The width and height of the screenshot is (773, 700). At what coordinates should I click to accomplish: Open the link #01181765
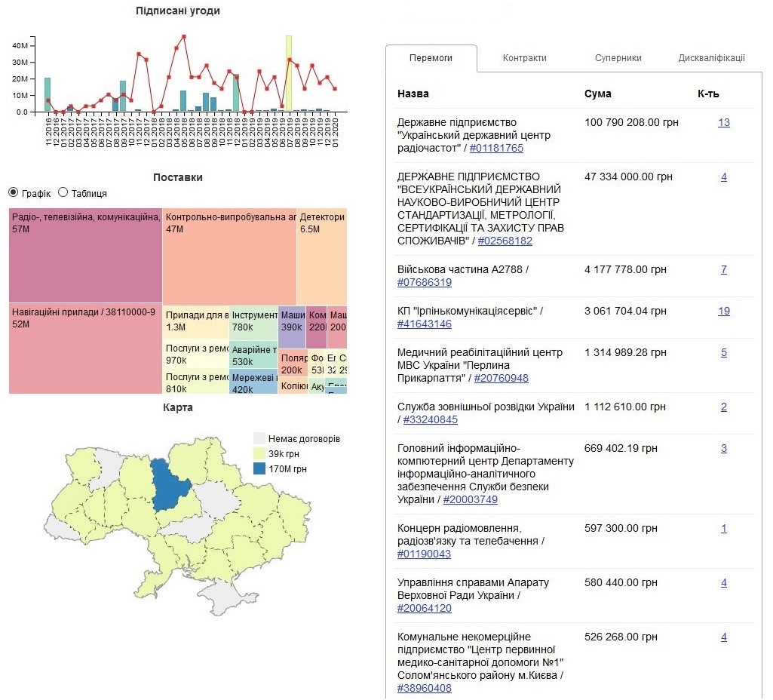[495, 149]
